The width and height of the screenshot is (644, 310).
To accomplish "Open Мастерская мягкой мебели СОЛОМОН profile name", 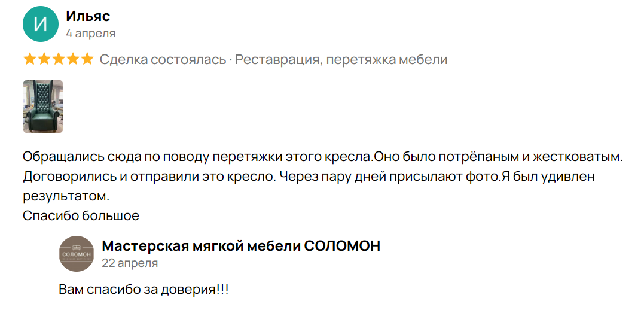I will [241, 246].
